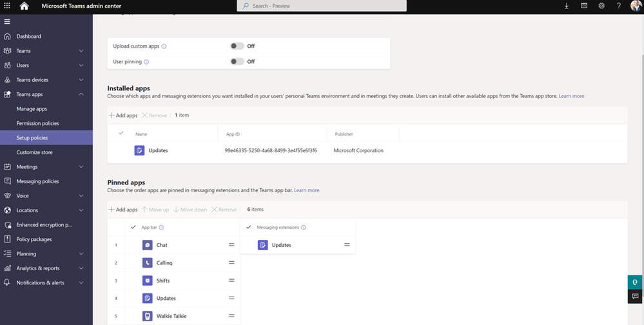
Task: Click Updates App ID 99e46335-5250-4a68-8499-3e4f55e6f3f6
Action: click(271, 150)
